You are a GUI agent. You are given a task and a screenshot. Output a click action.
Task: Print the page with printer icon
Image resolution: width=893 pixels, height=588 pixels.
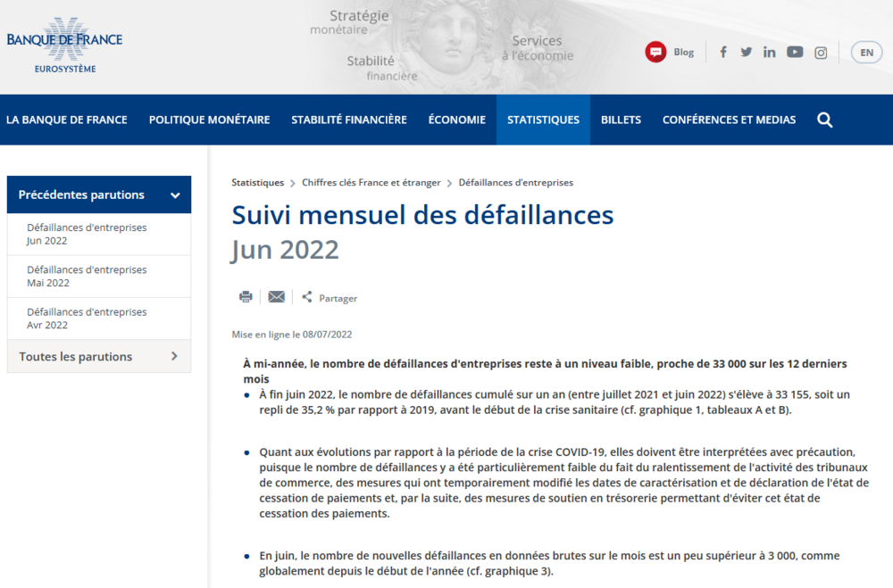pos(246,297)
